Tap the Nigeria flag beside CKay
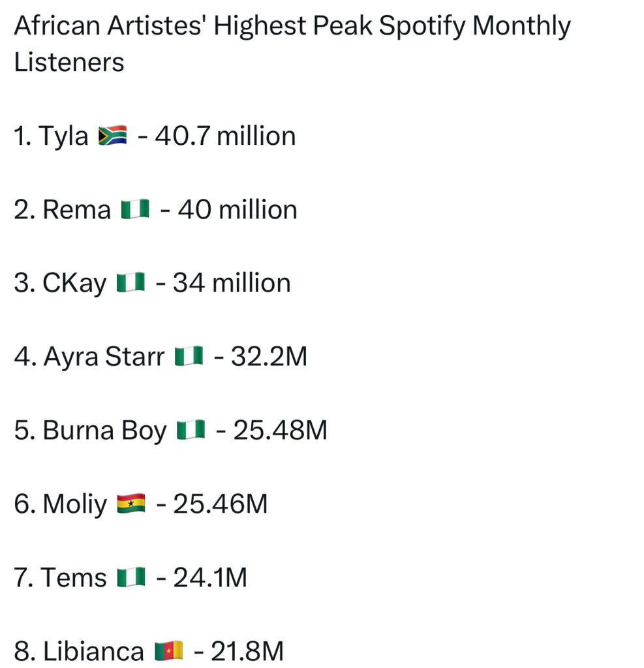This screenshot has width=644, height=668. tap(130, 284)
